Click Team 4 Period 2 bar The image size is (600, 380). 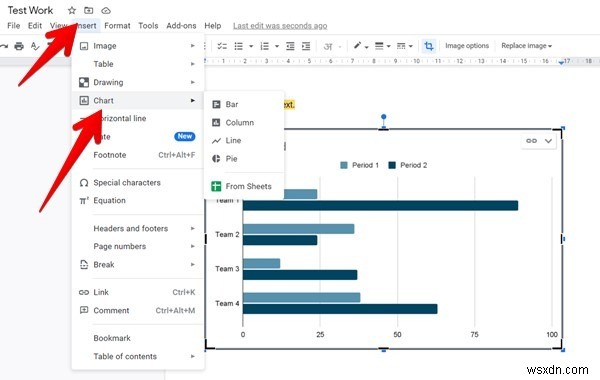pos(340,309)
